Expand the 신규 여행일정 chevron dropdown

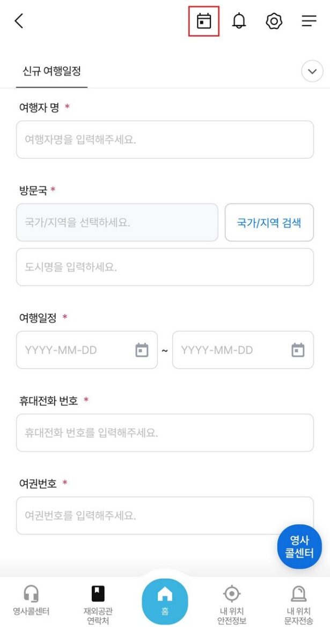pyautogui.click(x=312, y=71)
